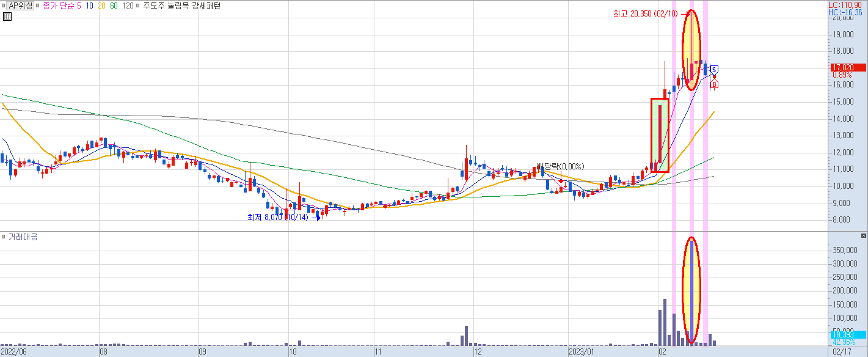Click the 2023/01 date axis label

[x=581, y=352]
